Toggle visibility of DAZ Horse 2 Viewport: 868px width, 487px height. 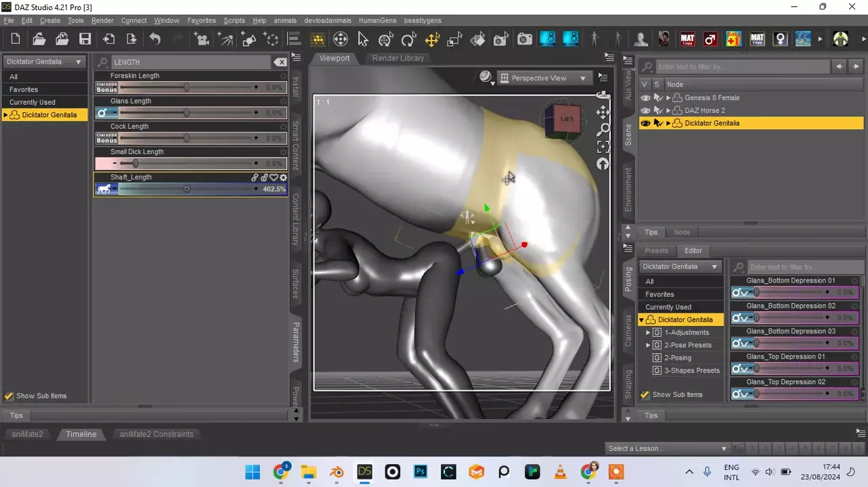(x=645, y=110)
